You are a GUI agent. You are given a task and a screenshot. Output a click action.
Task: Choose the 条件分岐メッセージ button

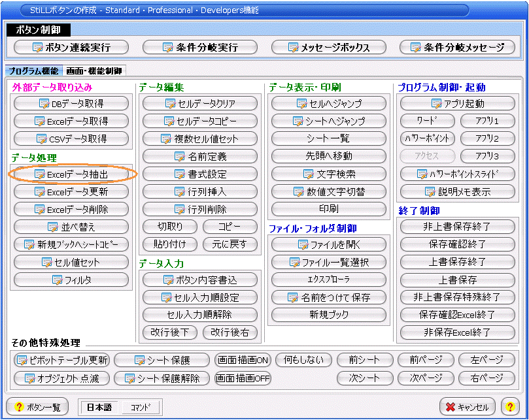coord(458,47)
